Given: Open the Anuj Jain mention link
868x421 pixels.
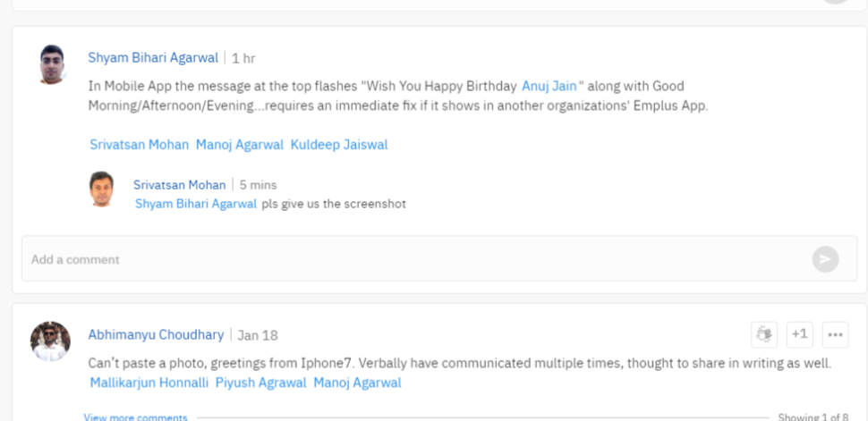Looking at the screenshot, I should click(x=549, y=87).
